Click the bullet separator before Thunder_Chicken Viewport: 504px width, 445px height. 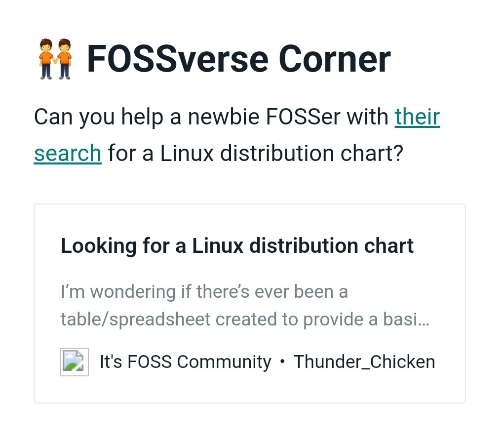pyautogui.click(x=282, y=362)
